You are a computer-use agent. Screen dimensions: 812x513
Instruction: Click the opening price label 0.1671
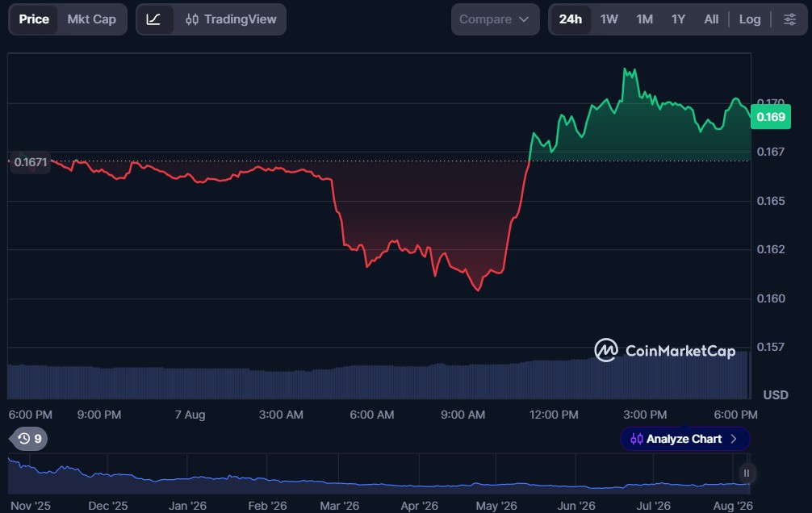[31, 163]
